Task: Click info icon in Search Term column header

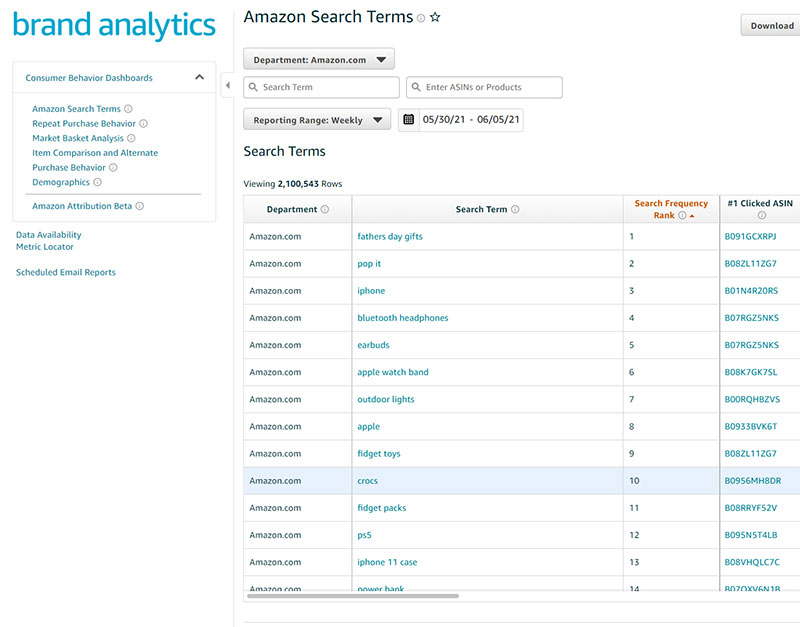Action: pos(515,209)
